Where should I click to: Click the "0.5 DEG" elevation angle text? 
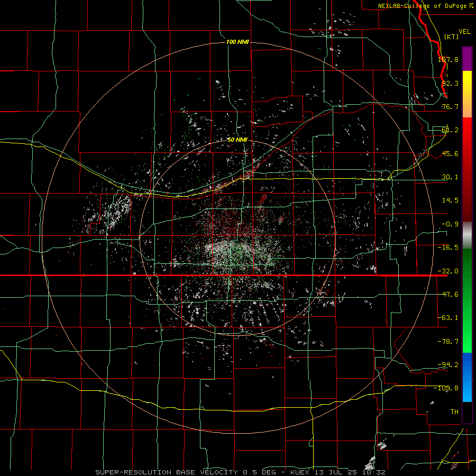[x=259, y=472]
